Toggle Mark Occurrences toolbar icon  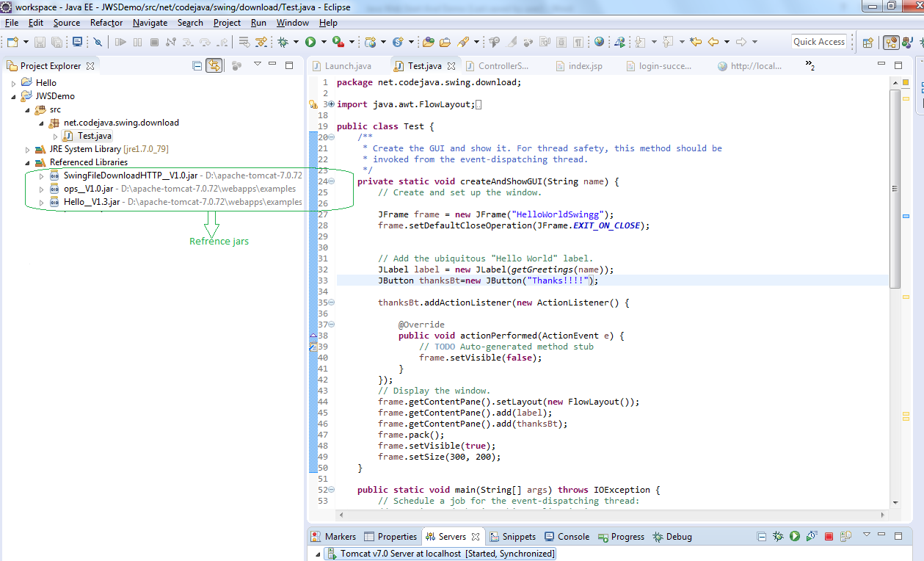[x=511, y=42]
